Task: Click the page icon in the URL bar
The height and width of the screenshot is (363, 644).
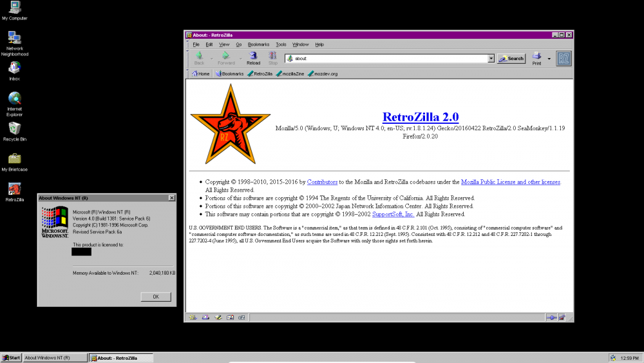Action: (290, 59)
